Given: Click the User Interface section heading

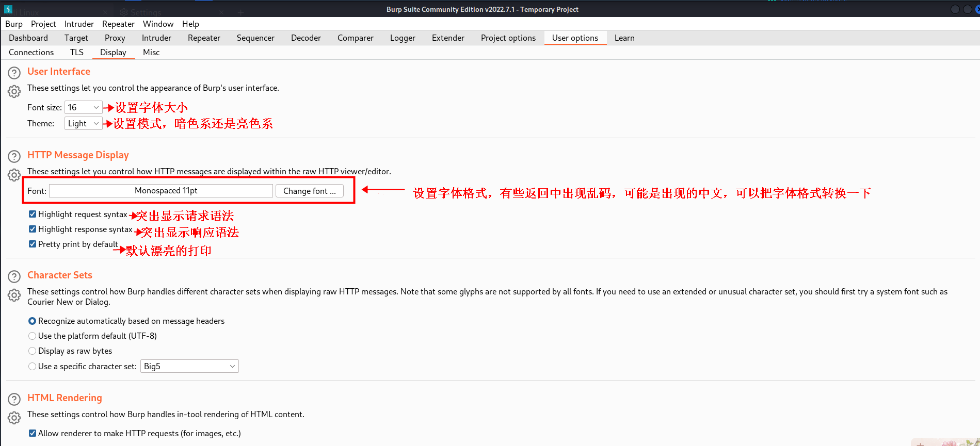Looking at the screenshot, I should point(59,71).
